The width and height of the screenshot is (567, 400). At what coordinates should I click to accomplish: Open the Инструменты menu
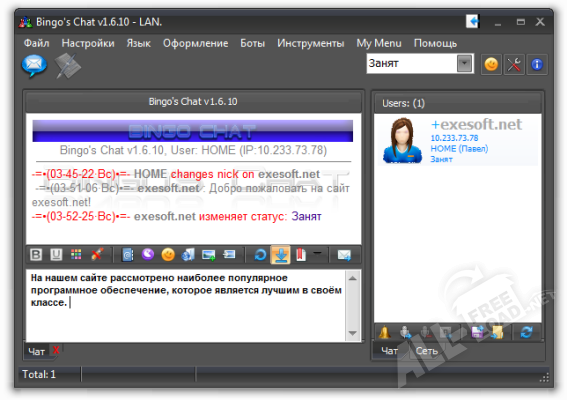[x=311, y=43]
